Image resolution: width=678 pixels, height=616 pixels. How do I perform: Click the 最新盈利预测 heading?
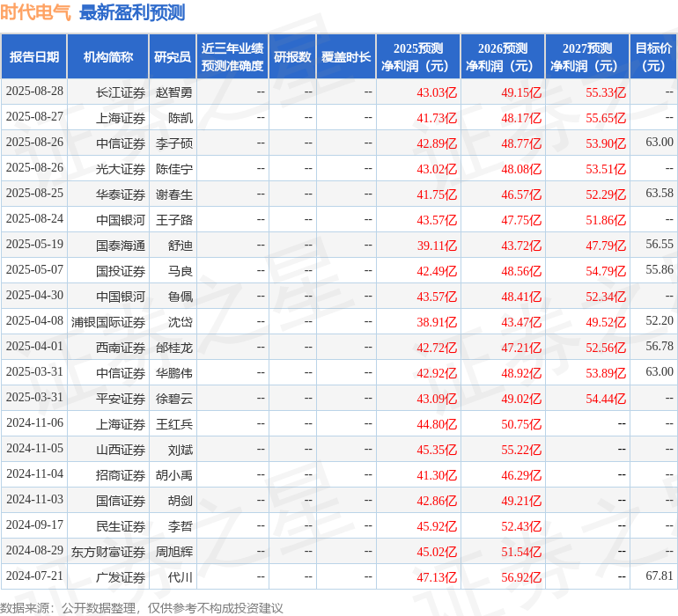coord(132,12)
